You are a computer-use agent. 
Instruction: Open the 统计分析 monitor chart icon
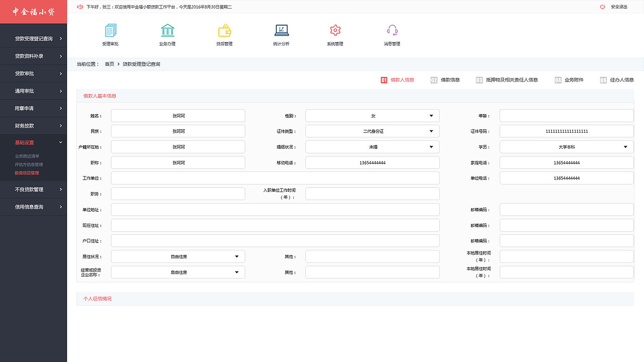(282, 31)
